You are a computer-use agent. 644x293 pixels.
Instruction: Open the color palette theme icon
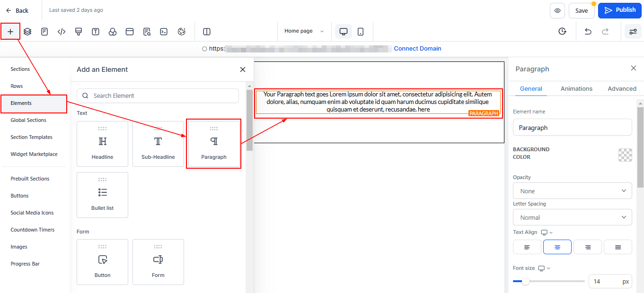[181, 32]
